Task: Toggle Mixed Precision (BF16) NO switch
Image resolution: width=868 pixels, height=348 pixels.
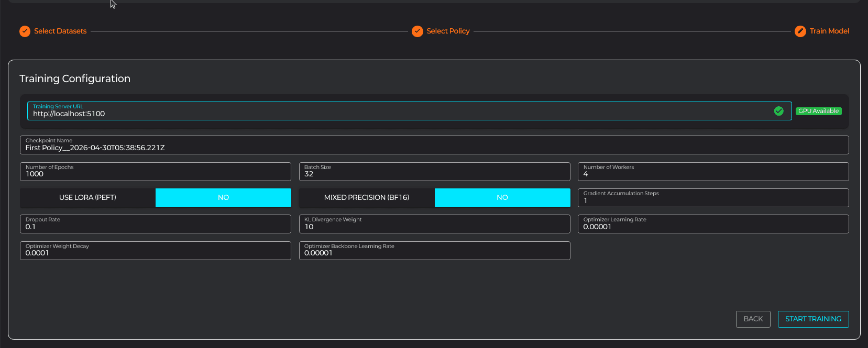Action: 502,198
